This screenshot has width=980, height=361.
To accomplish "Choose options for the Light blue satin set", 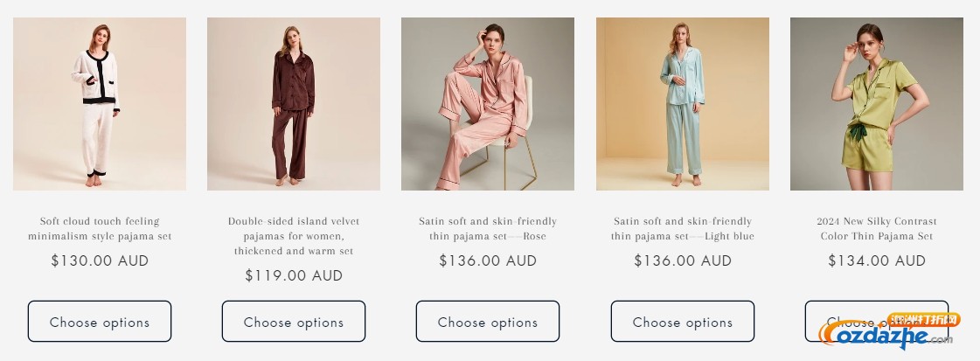I will 683,322.
